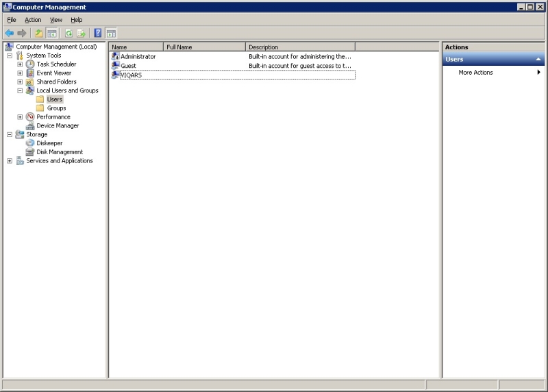Toggle Show/Hide Action Pane toolbar icon
This screenshot has width=548, height=392.
coord(111,33)
